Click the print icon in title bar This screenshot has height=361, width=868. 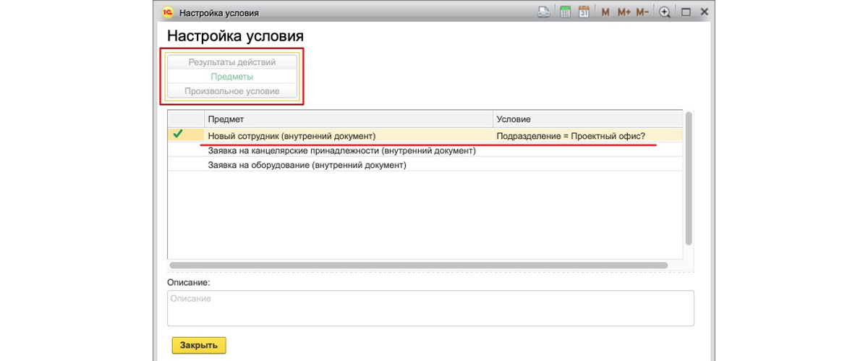(x=544, y=12)
